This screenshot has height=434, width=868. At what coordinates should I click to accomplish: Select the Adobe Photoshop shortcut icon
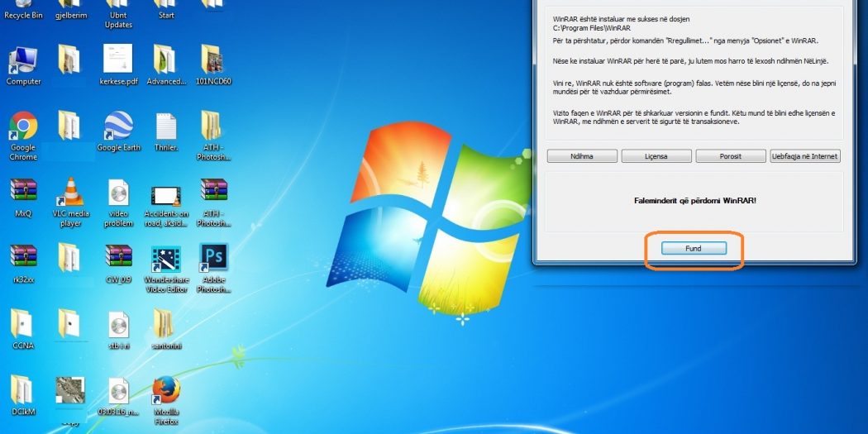coord(213,258)
